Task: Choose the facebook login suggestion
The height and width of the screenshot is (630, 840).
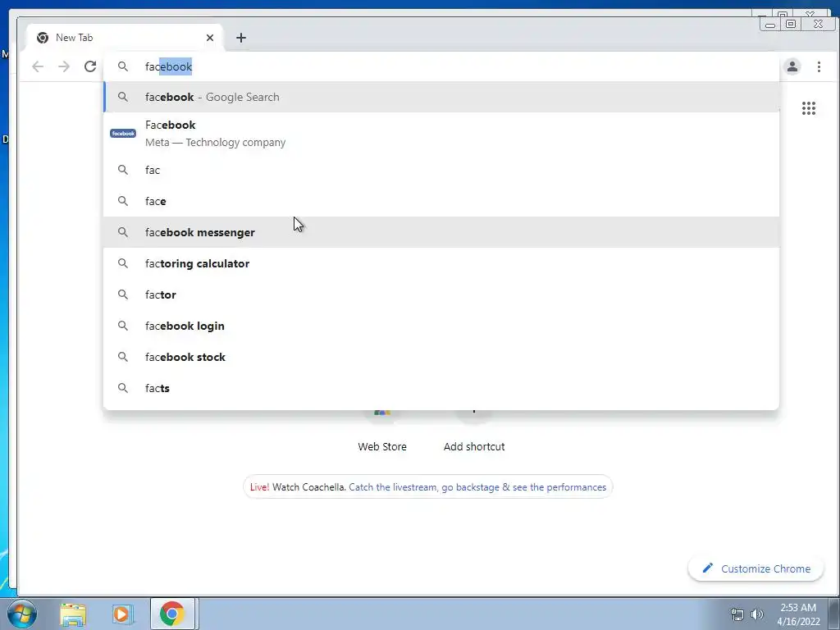Action: (441, 326)
